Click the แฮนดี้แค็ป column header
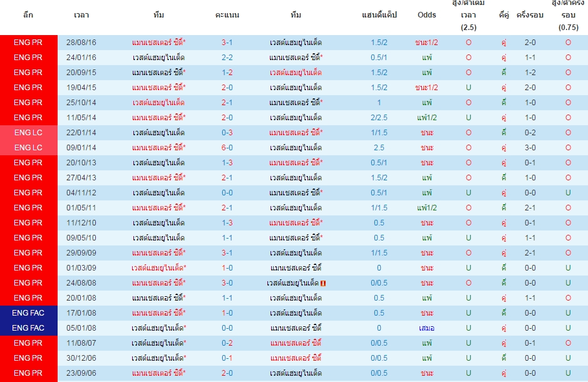This screenshot has width=588, height=382. click(379, 15)
